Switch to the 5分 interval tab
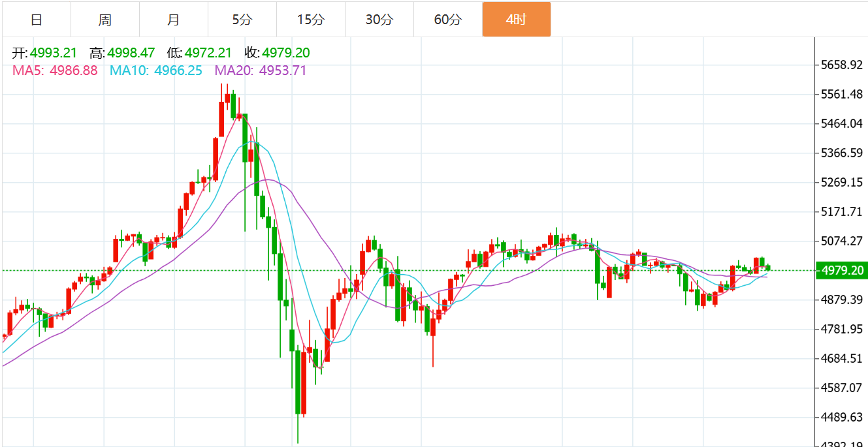This screenshot has width=868, height=447. pyautogui.click(x=242, y=20)
